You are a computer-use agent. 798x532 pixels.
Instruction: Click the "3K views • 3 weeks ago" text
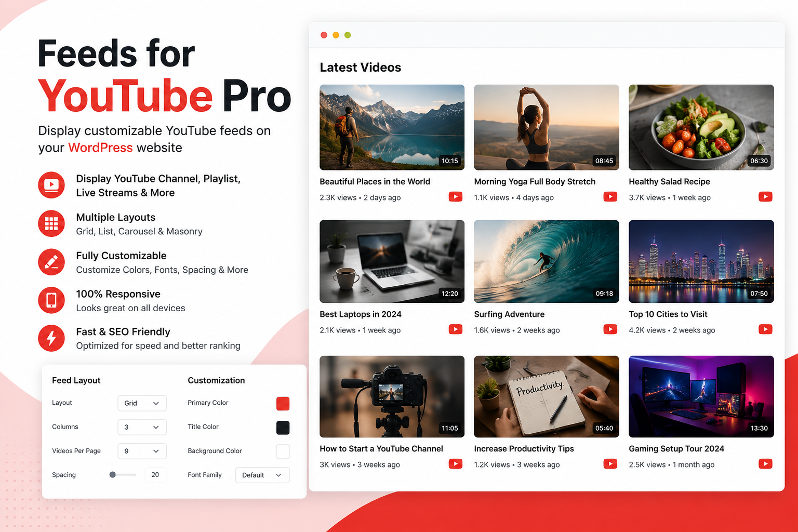[x=360, y=464]
